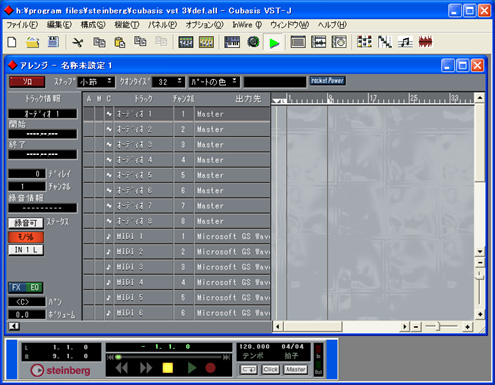Toggle the Click metronome button

(x=270, y=369)
